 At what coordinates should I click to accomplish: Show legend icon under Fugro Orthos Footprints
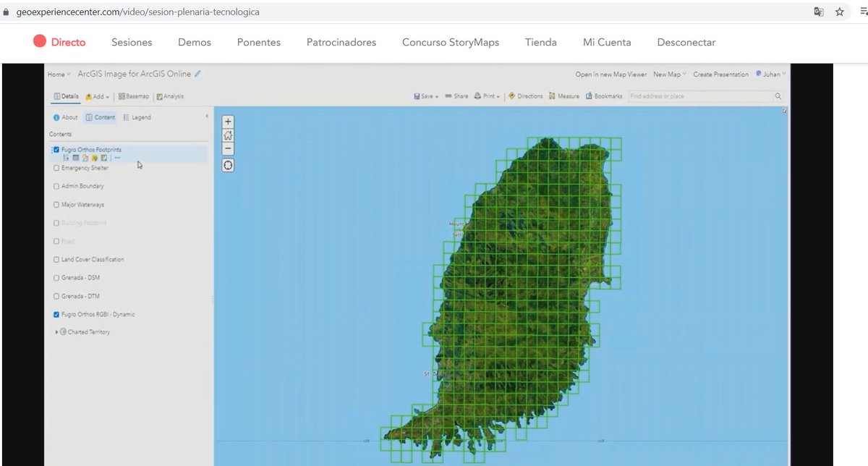(66, 157)
